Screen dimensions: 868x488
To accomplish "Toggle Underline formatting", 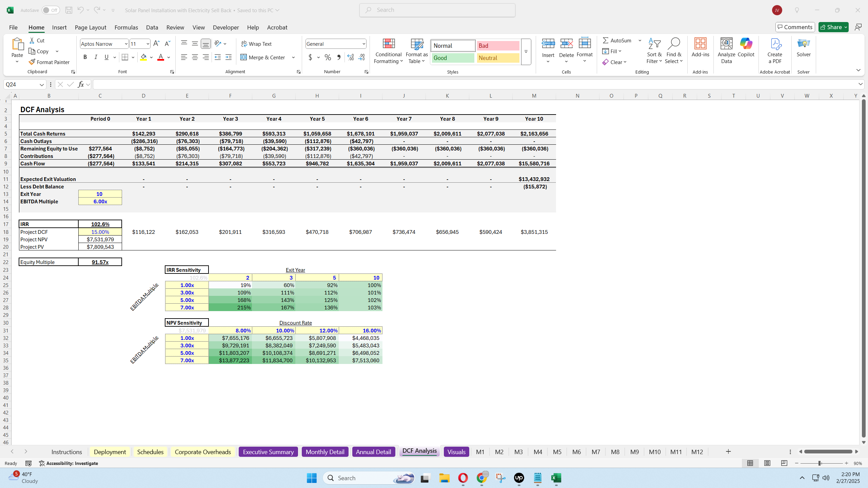I will click(x=106, y=57).
